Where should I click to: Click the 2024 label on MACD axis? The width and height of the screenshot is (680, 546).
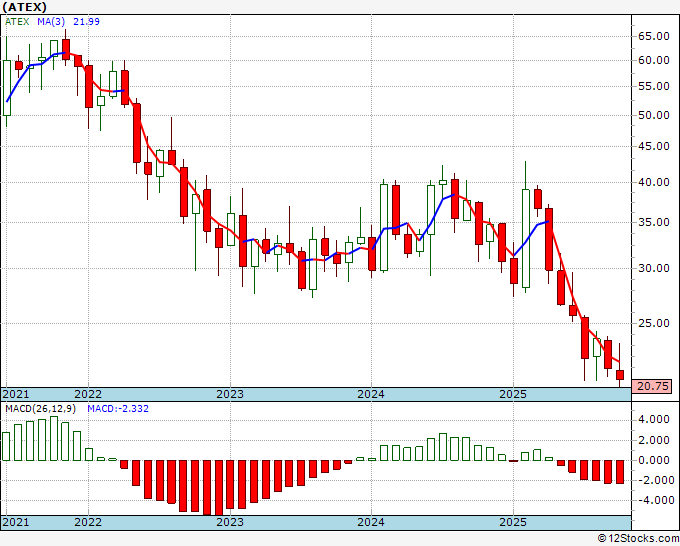point(371,522)
